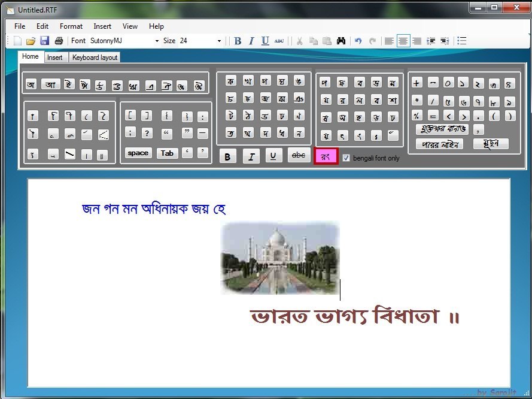Click the Find icon with the binoculars
Viewport: 532px width, 399px height.
(x=341, y=41)
